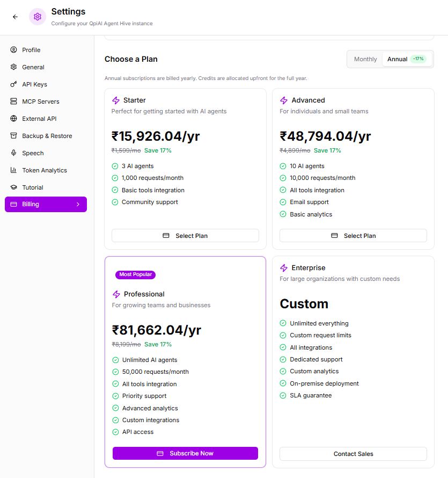Select Annual billing option
Viewport: 448px width, 478px height.
click(x=398, y=59)
